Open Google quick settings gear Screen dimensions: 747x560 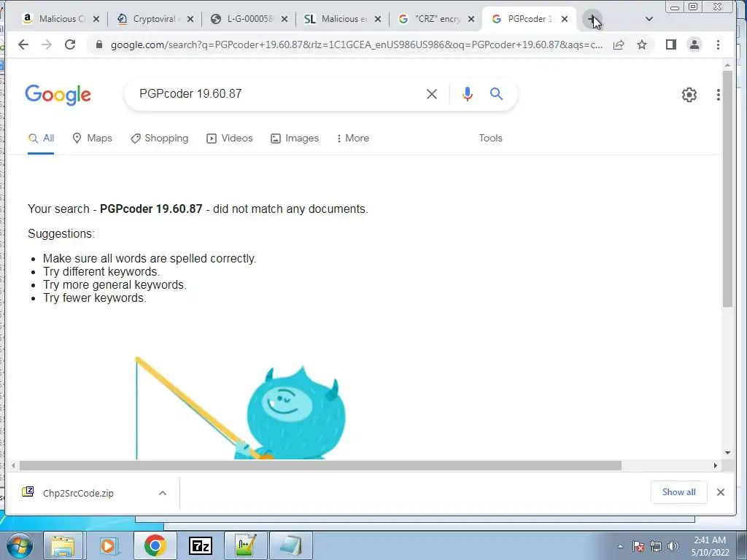pos(689,95)
